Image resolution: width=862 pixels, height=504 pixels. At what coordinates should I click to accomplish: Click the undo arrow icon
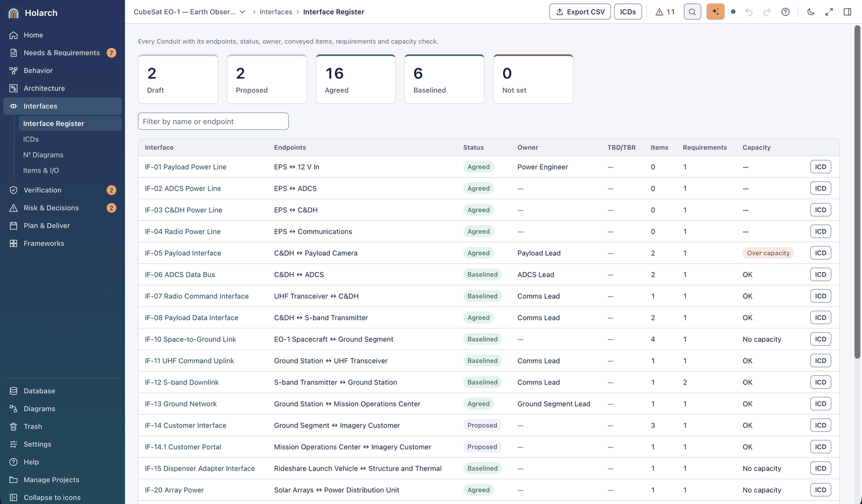pyautogui.click(x=749, y=12)
